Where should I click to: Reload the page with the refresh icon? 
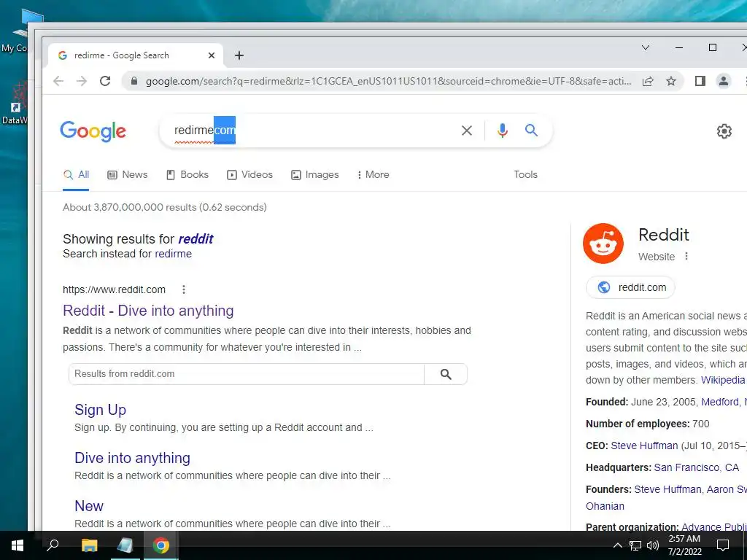[x=105, y=81]
